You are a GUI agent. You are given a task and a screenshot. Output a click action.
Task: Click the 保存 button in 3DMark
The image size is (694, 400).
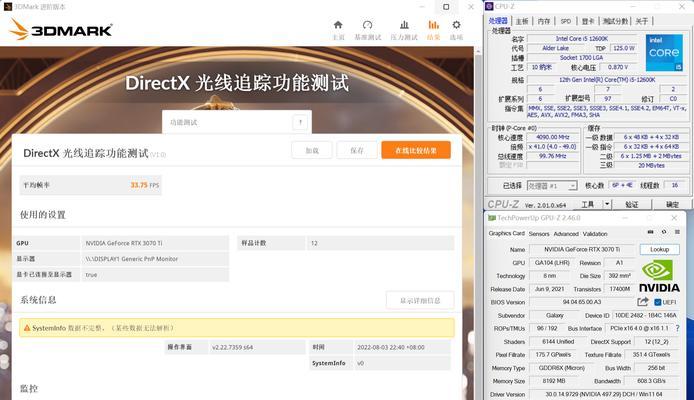pyautogui.click(x=357, y=150)
